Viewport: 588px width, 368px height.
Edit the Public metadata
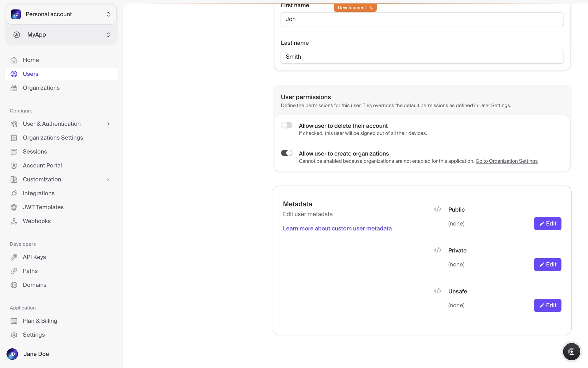click(x=547, y=224)
